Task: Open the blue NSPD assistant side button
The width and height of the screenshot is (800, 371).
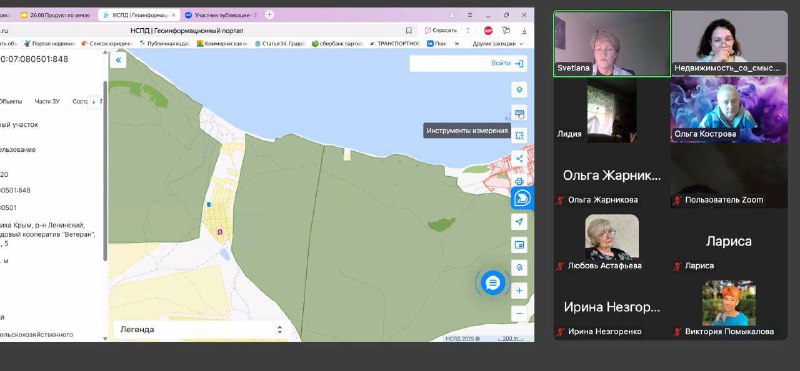Action: [x=522, y=198]
